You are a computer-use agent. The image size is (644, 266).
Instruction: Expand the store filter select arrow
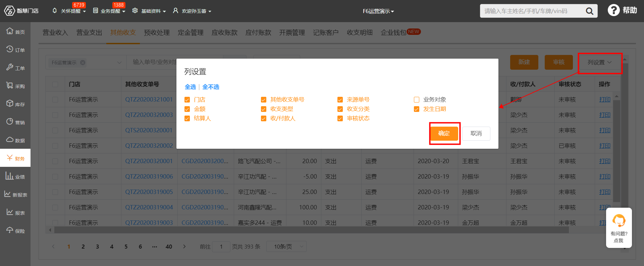click(x=119, y=63)
